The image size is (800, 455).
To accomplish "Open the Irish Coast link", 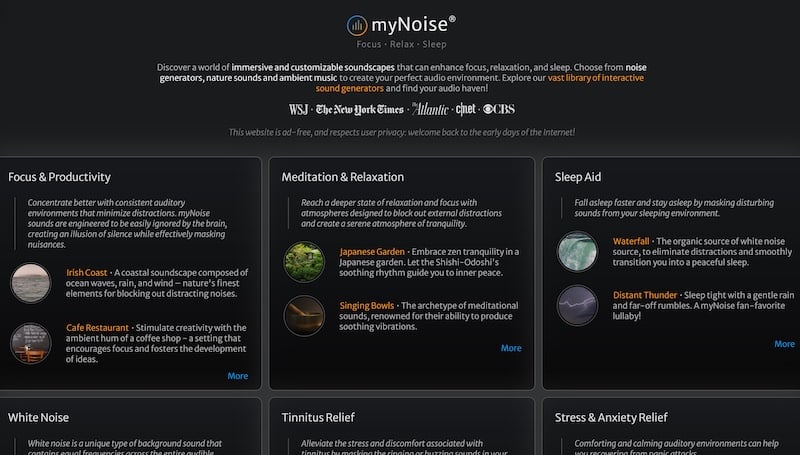I will [x=86, y=272].
